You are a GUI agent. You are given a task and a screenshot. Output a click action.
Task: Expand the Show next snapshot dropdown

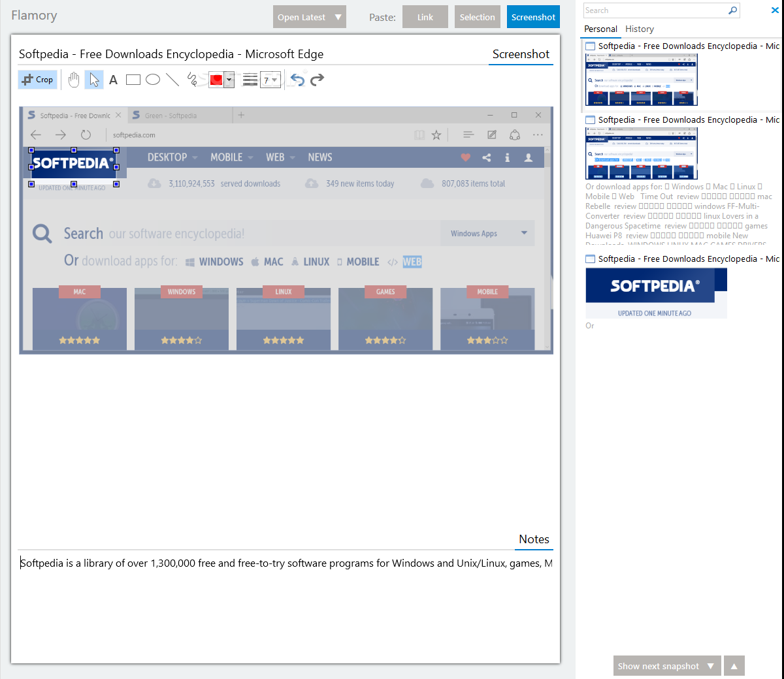[711, 666]
